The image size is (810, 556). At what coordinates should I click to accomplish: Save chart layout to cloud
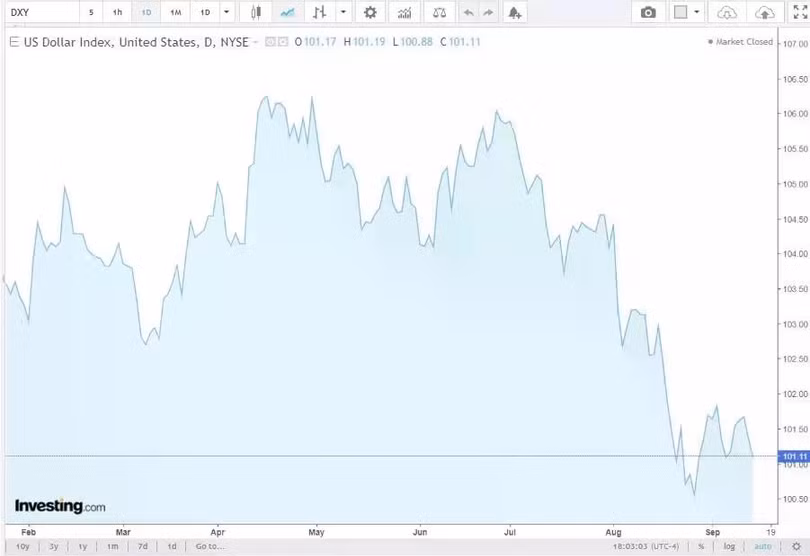click(x=765, y=12)
